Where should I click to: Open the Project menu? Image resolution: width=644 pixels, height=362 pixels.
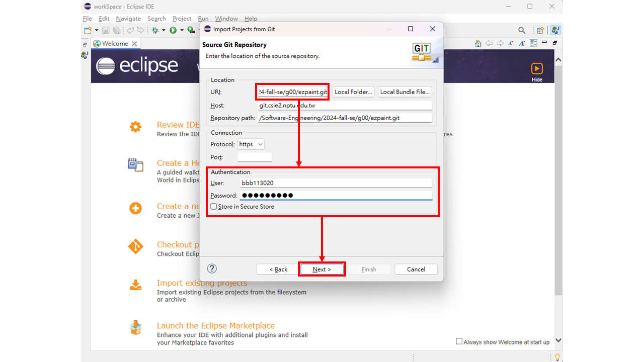(x=182, y=19)
